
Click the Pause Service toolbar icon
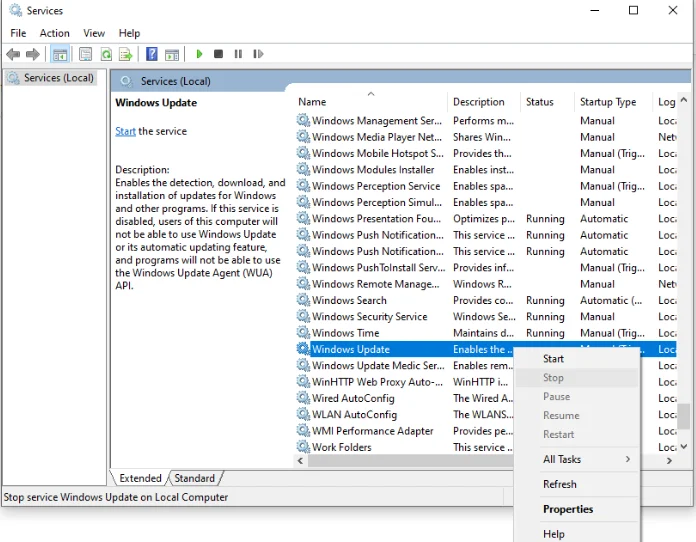click(238, 54)
